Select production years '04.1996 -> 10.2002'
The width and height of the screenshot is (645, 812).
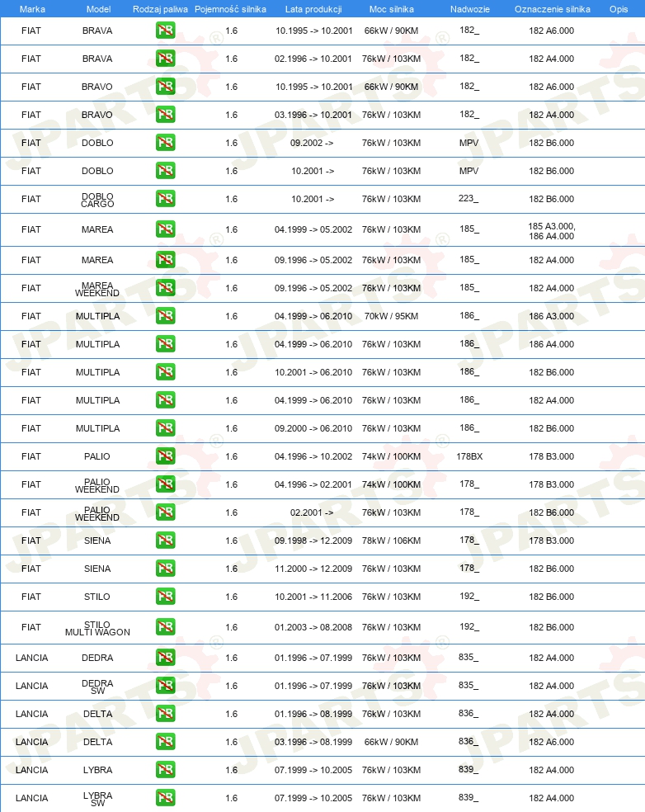point(313,456)
